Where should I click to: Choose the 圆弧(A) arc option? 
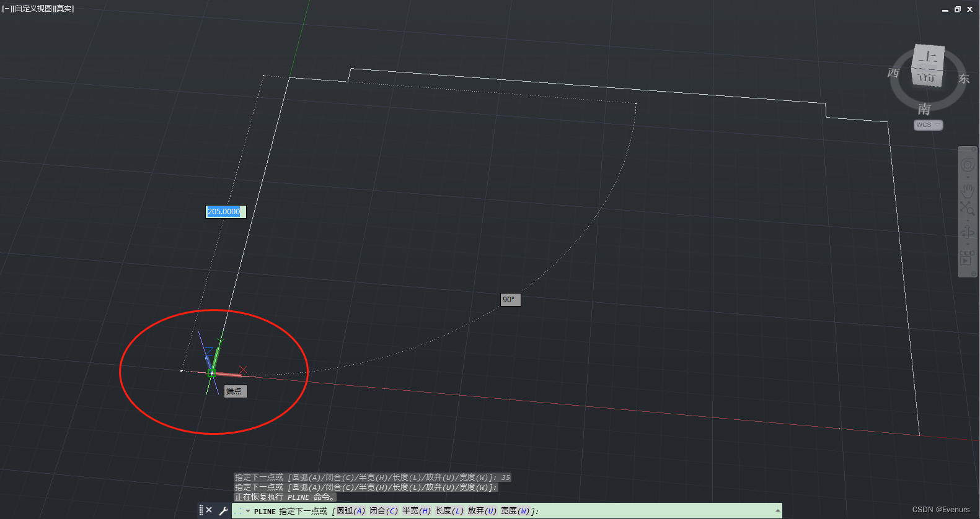pos(351,511)
